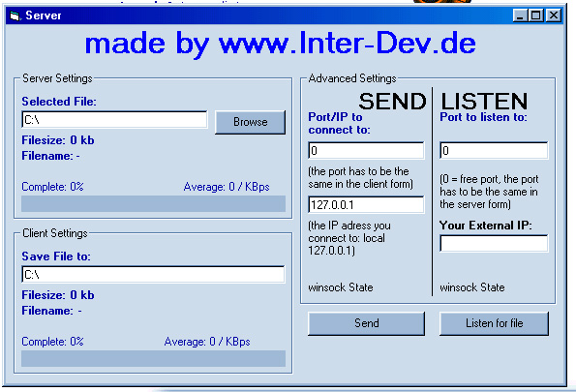The image size is (576, 392).
Task: Click the Send button
Action: (x=366, y=323)
